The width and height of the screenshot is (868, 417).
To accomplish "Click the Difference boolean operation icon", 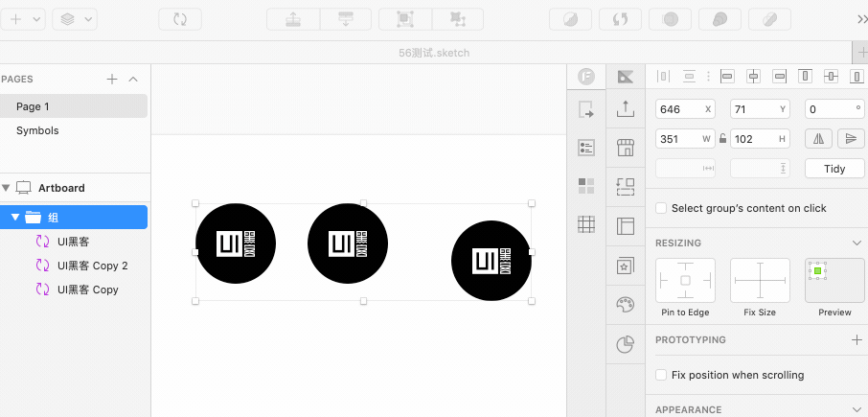I will pos(720,19).
